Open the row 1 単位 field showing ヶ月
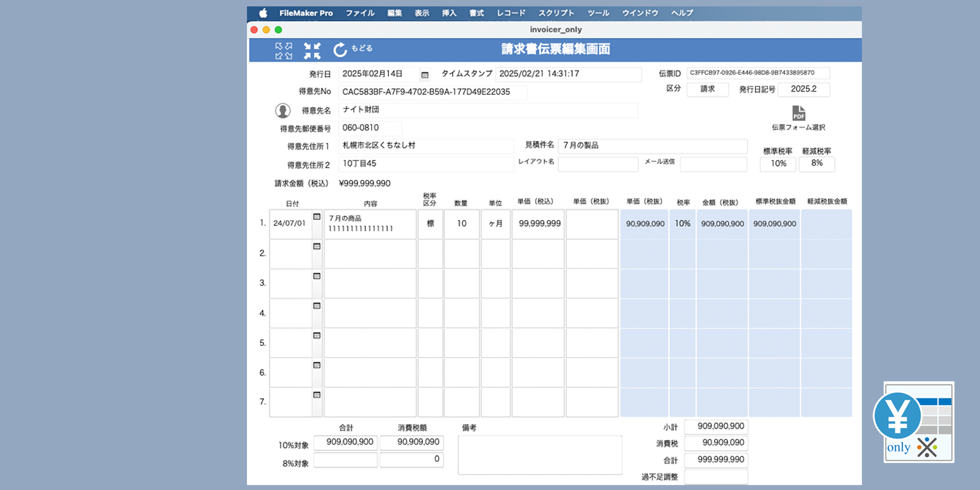The height and width of the screenshot is (490, 980). pyautogui.click(x=495, y=224)
